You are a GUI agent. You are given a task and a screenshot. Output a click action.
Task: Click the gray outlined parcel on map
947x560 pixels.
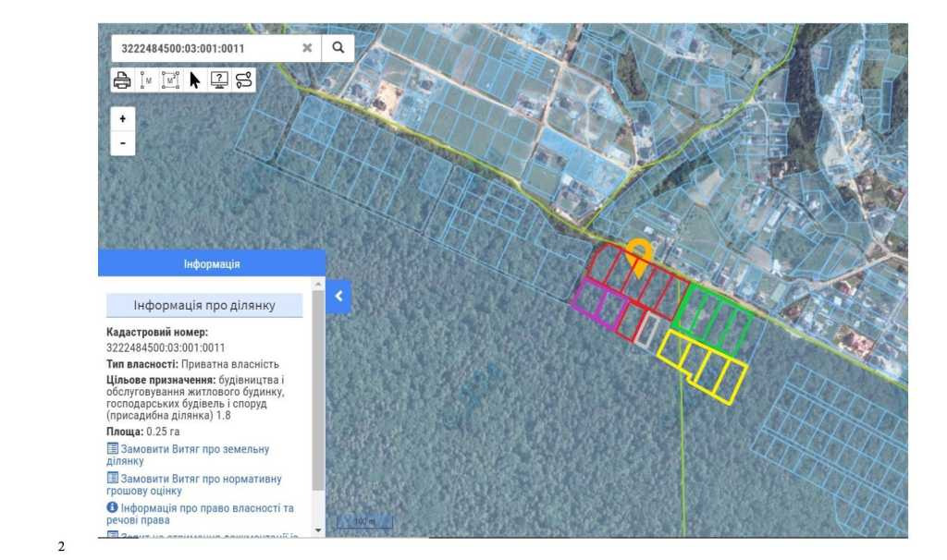coord(648,330)
